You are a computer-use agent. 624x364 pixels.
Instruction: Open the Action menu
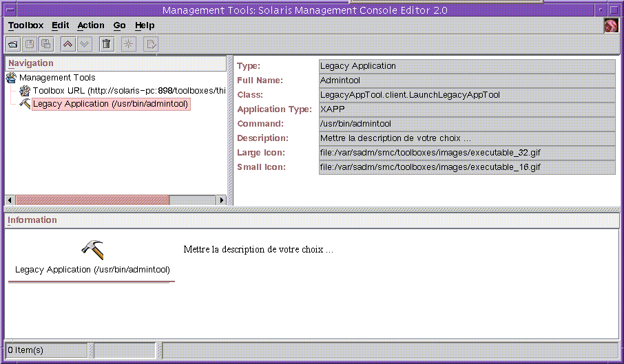pyautogui.click(x=91, y=25)
